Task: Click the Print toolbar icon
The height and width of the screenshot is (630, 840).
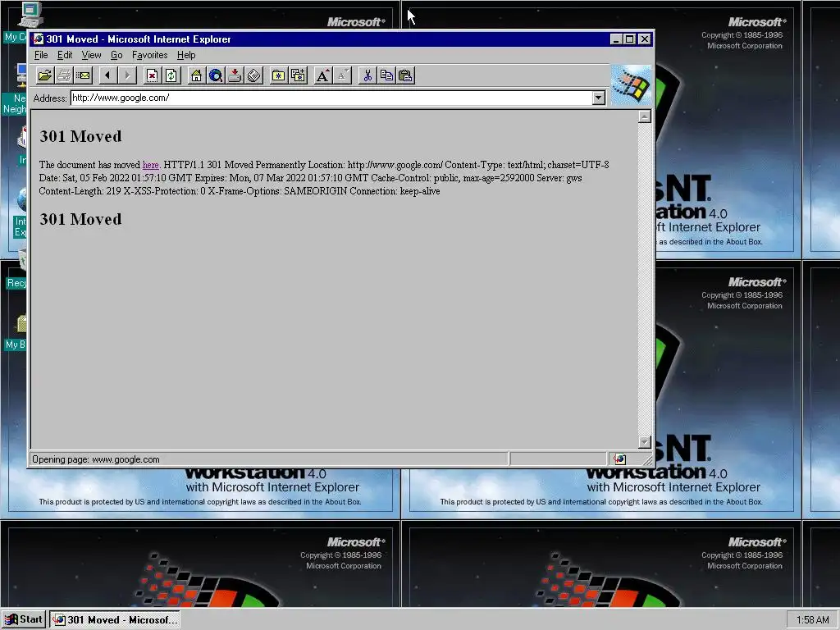Action: [x=64, y=75]
